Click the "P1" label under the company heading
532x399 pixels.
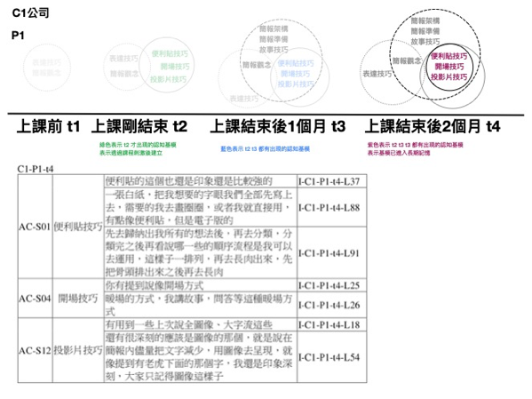(18, 36)
